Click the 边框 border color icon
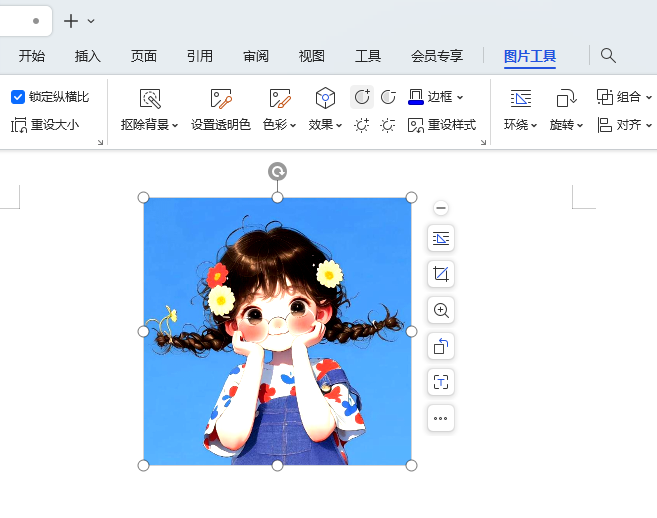 click(x=416, y=97)
